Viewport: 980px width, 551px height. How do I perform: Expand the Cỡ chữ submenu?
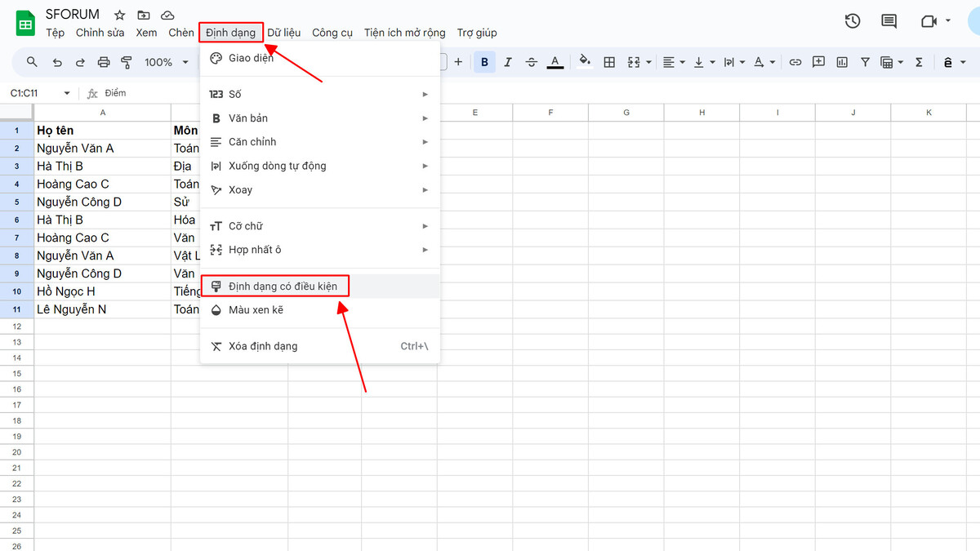point(320,226)
